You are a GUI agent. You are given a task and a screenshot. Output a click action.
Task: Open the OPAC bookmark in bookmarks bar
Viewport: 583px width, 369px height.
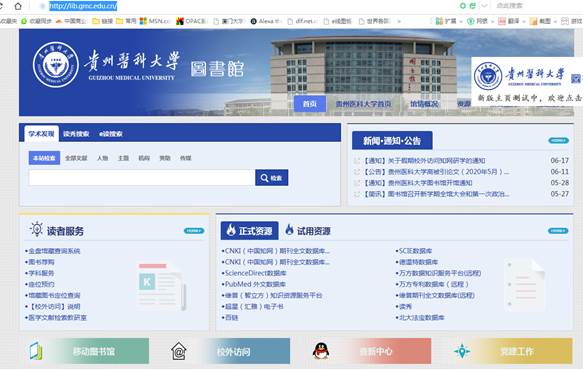point(192,21)
